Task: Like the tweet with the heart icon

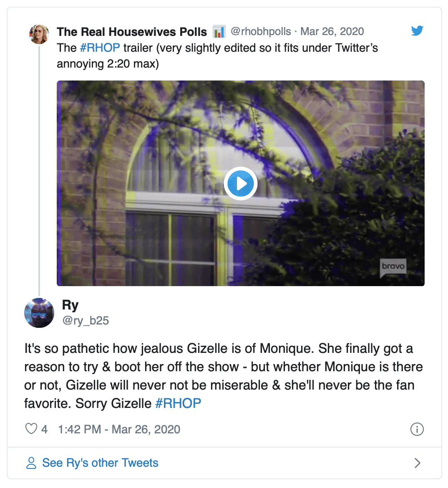Action: pyautogui.click(x=32, y=429)
